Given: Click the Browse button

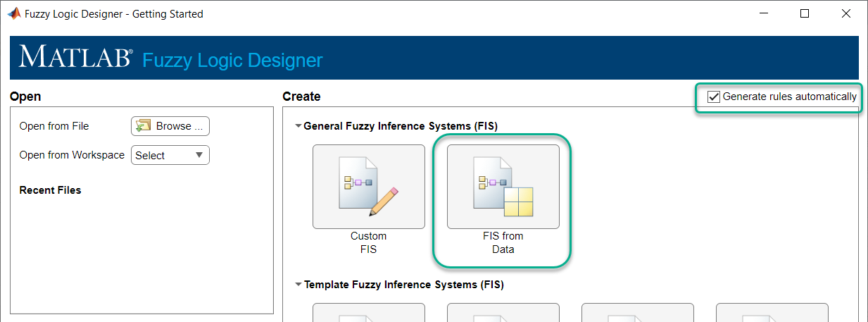Looking at the screenshot, I should coord(170,126).
